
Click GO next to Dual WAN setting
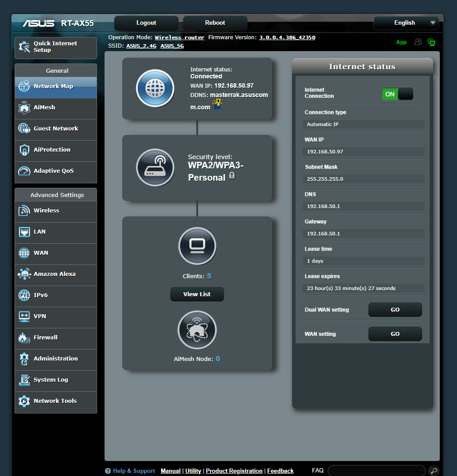pyautogui.click(x=395, y=310)
